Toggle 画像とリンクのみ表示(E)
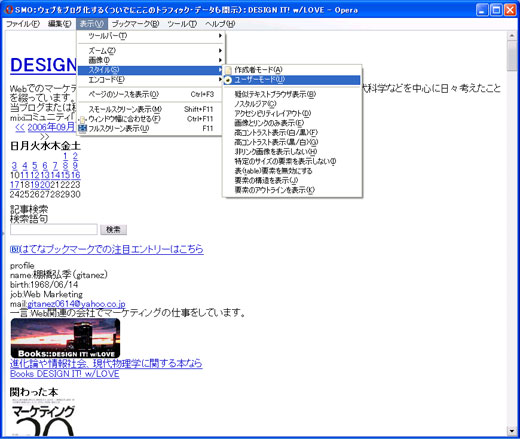The width and height of the screenshot is (520, 439). 292,123
